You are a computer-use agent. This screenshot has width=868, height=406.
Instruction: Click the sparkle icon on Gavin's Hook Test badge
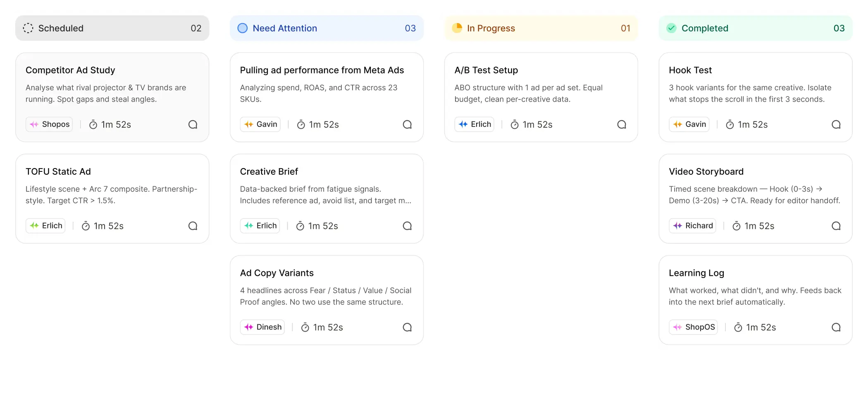pos(677,124)
